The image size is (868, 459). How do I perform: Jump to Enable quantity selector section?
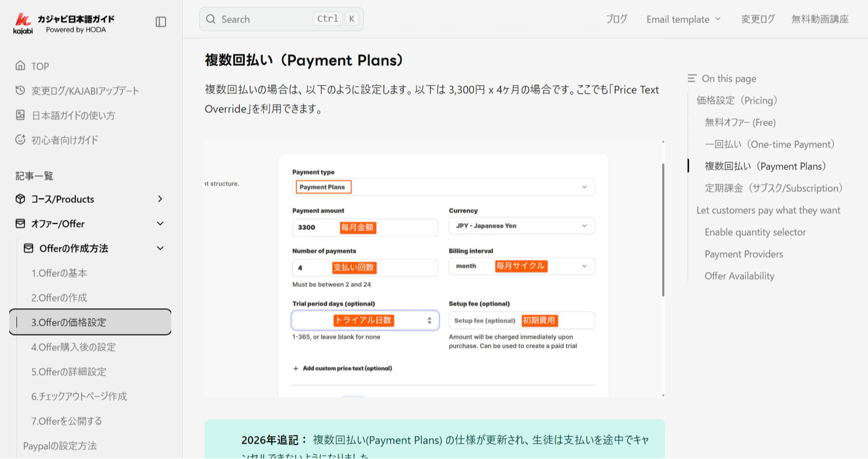[755, 232]
